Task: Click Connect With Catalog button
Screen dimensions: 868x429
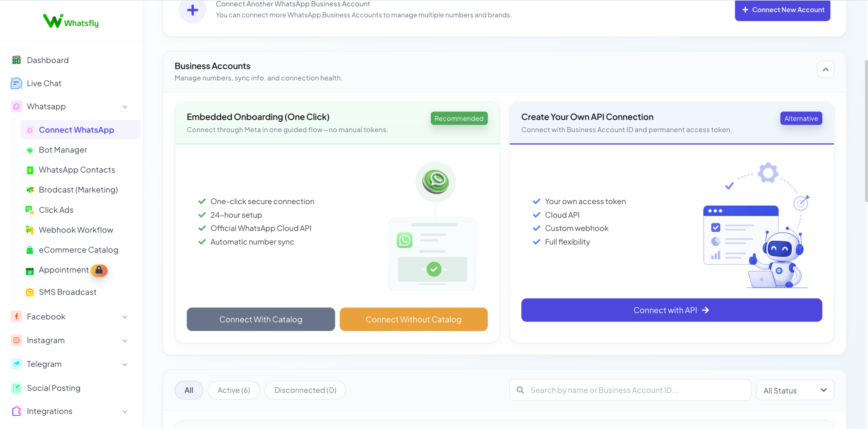Action: pyautogui.click(x=261, y=319)
